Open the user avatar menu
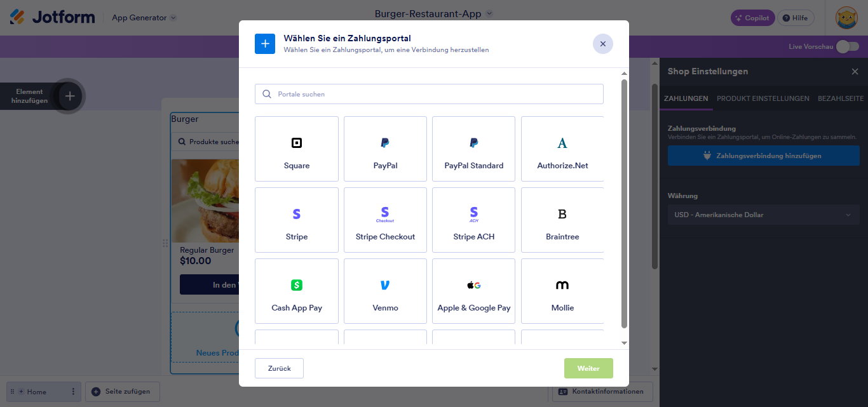 (846, 18)
